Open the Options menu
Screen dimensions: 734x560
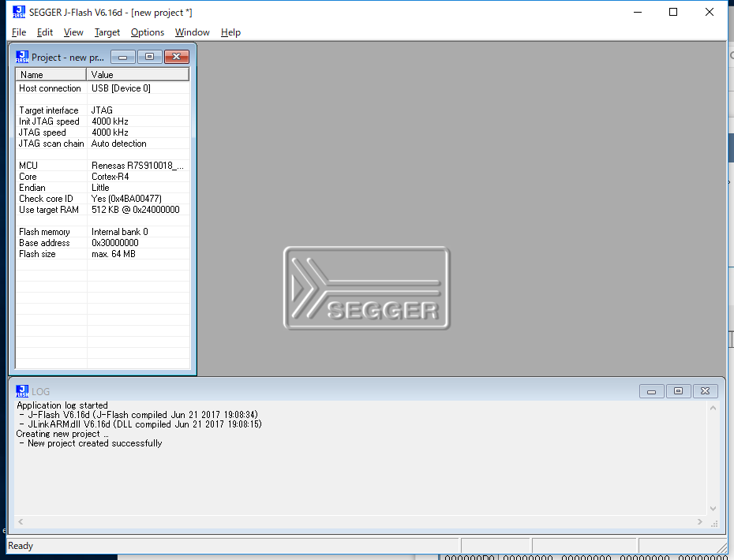(148, 32)
